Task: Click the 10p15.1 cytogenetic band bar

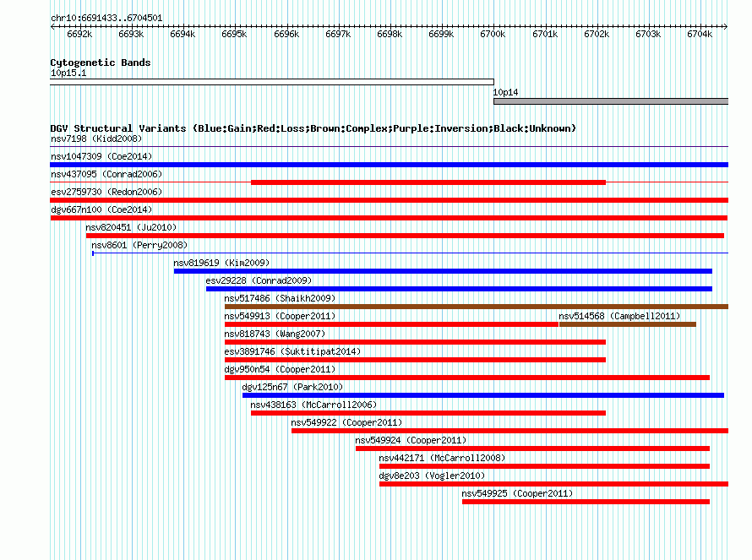Action: pos(272,82)
